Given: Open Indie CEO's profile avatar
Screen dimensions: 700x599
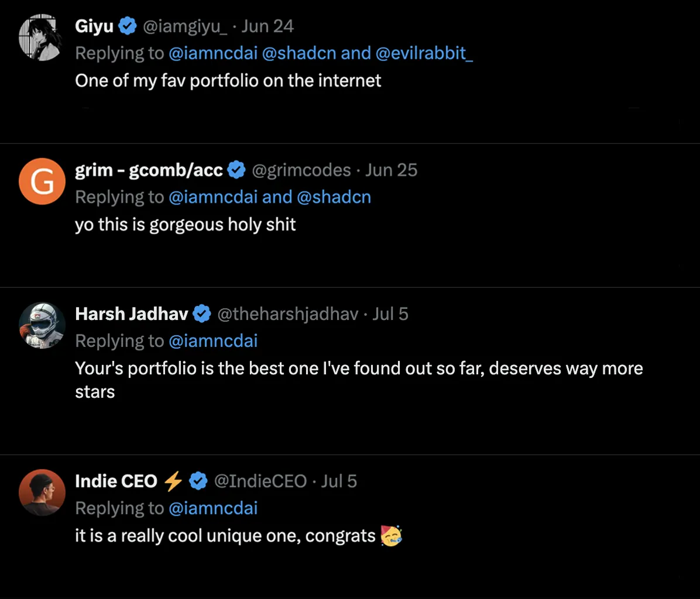Looking at the screenshot, I should click(42, 493).
